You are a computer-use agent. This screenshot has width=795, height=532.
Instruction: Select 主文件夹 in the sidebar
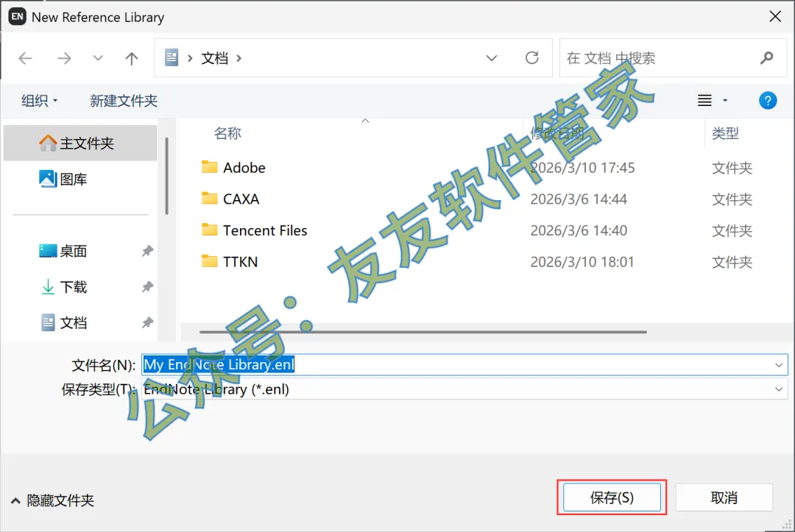(x=80, y=143)
